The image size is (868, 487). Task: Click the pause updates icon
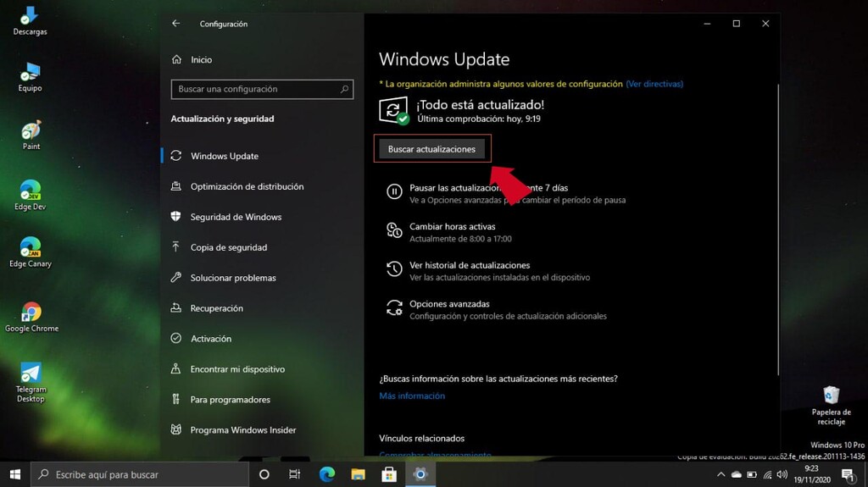[x=394, y=191]
